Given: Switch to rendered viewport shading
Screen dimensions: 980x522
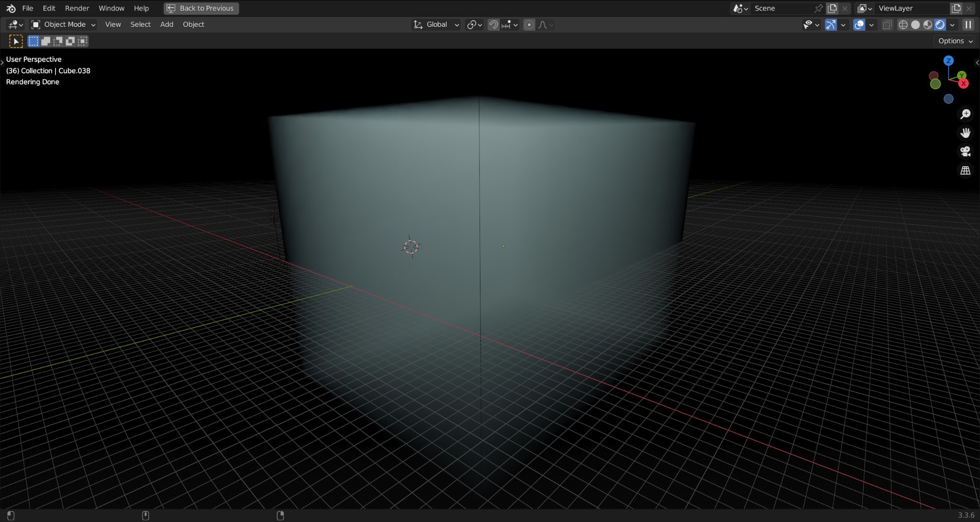Looking at the screenshot, I should tap(940, 24).
